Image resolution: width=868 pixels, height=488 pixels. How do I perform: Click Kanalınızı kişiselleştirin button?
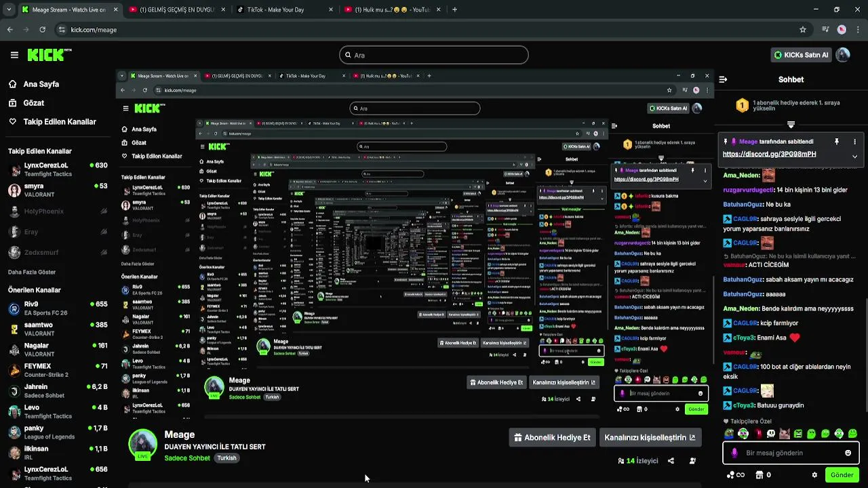coord(650,438)
